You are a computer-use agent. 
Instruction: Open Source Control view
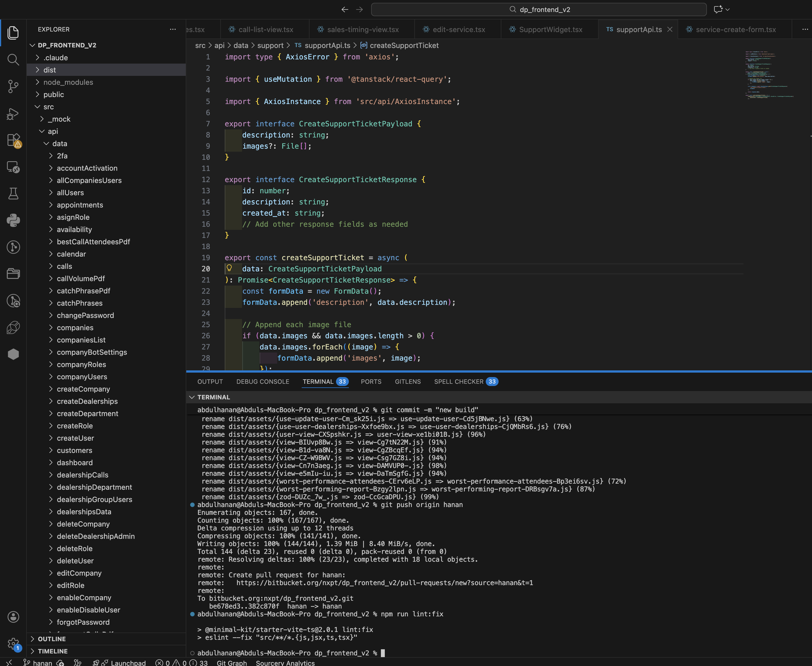[x=13, y=86]
